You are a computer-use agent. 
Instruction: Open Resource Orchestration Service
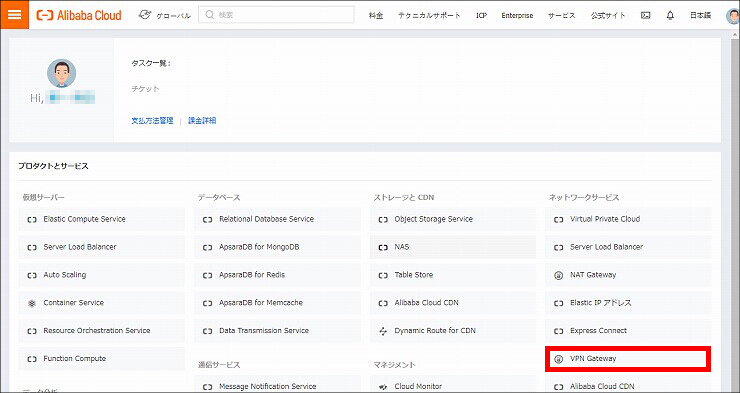click(x=102, y=331)
